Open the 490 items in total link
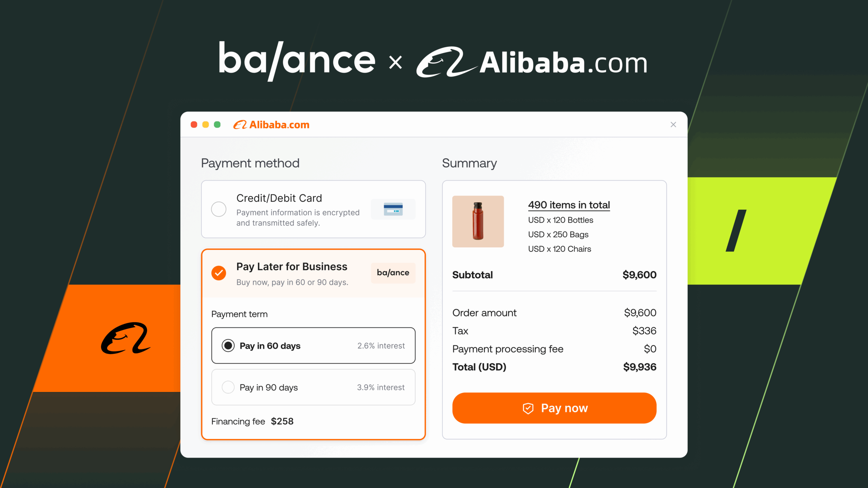 (x=569, y=205)
